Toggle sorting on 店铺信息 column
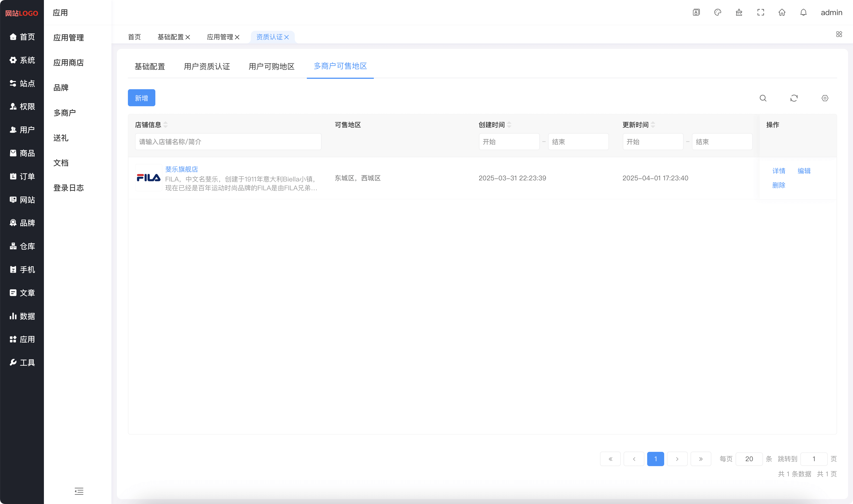Viewport: 853px width, 504px height. (166, 125)
